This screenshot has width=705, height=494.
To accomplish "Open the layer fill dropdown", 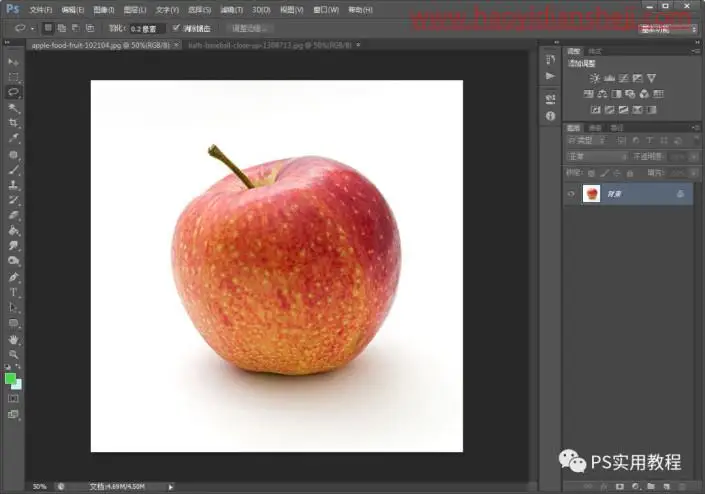I will (694, 173).
